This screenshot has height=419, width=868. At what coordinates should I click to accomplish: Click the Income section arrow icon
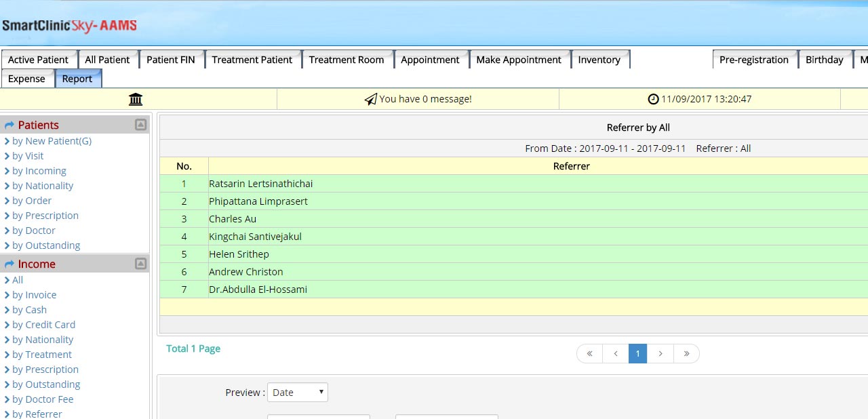click(x=9, y=264)
